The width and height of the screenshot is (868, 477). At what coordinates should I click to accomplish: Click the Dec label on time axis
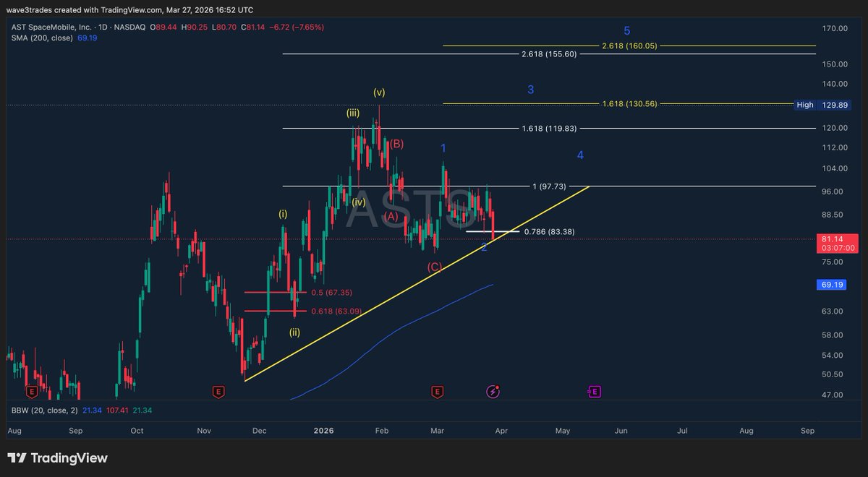(x=260, y=430)
